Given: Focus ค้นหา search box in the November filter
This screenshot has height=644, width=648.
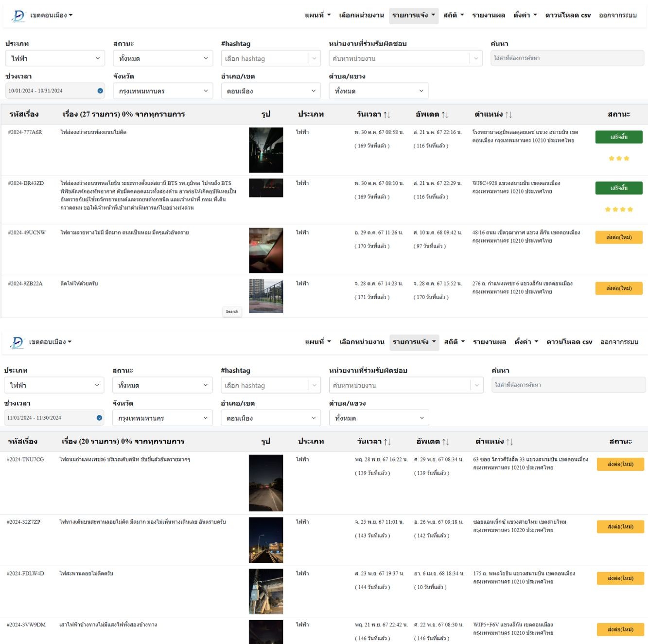Looking at the screenshot, I should [x=568, y=385].
